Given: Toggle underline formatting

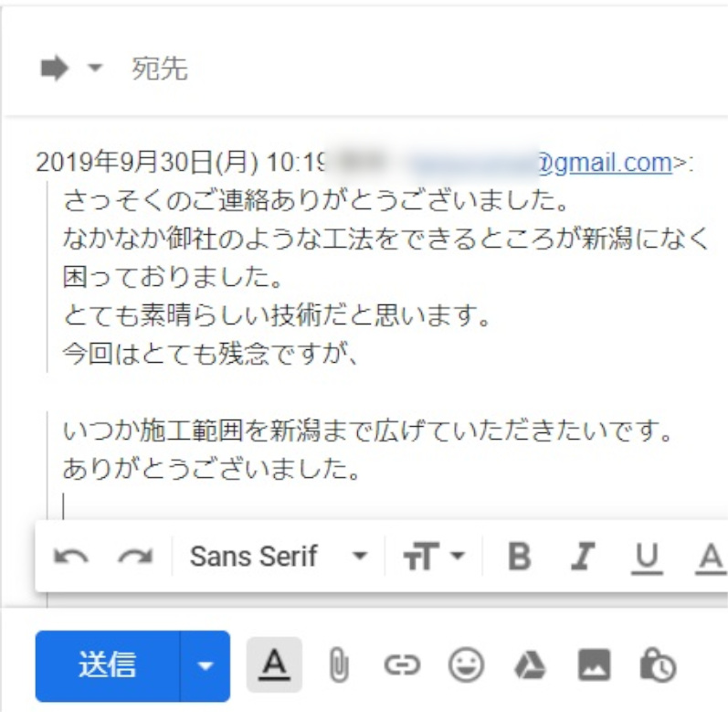Looking at the screenshot, I should pos(647,558).
